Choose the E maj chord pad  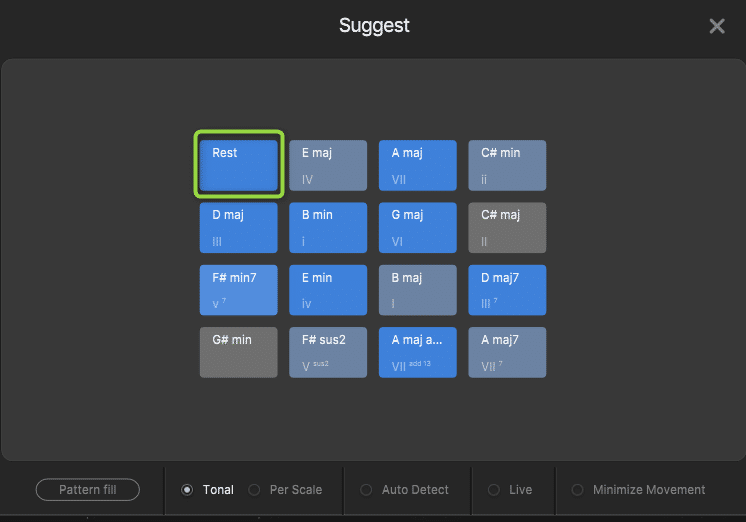(x=328, y=165)
